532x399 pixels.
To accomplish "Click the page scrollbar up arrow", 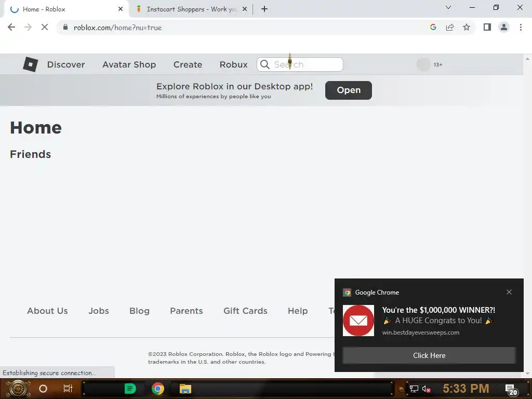I will pos(527,59).
